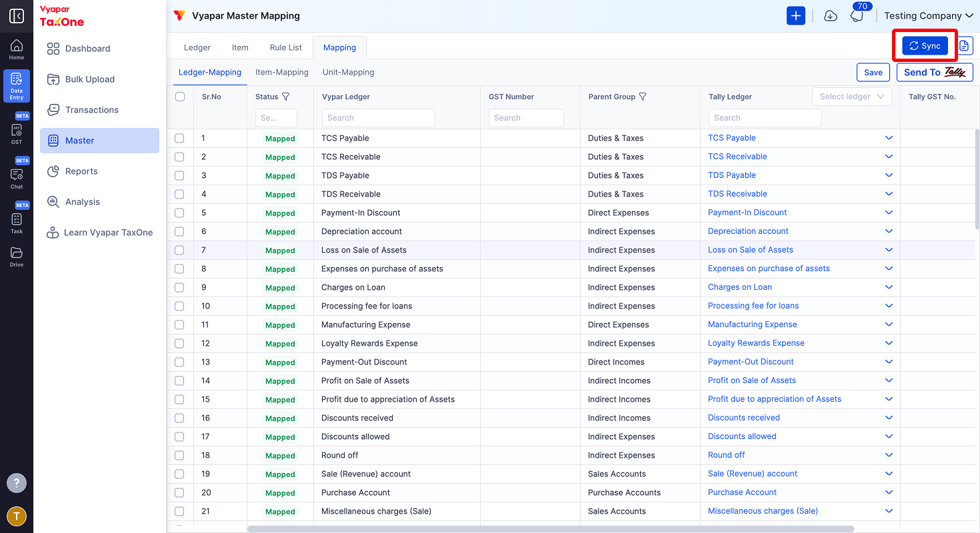Click the Sync button
Image resolution: width=980 pixels, height=533 pixels.
pyautogui.click(x=925, y=46)
